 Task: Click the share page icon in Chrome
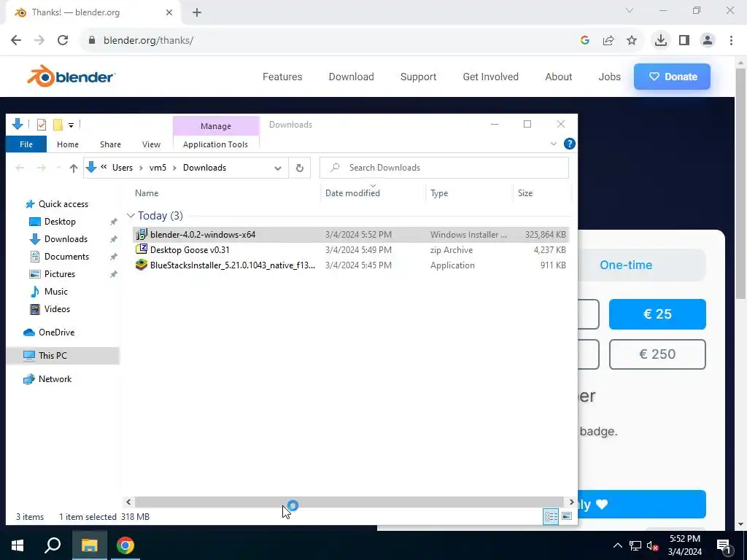point(608,41)
